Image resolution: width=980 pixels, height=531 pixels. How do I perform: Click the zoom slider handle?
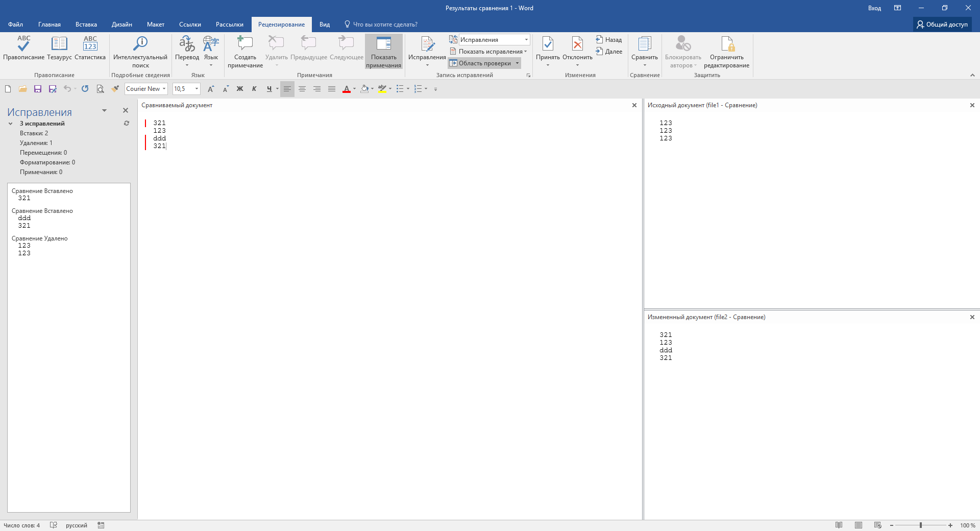[x=921, y=525]
